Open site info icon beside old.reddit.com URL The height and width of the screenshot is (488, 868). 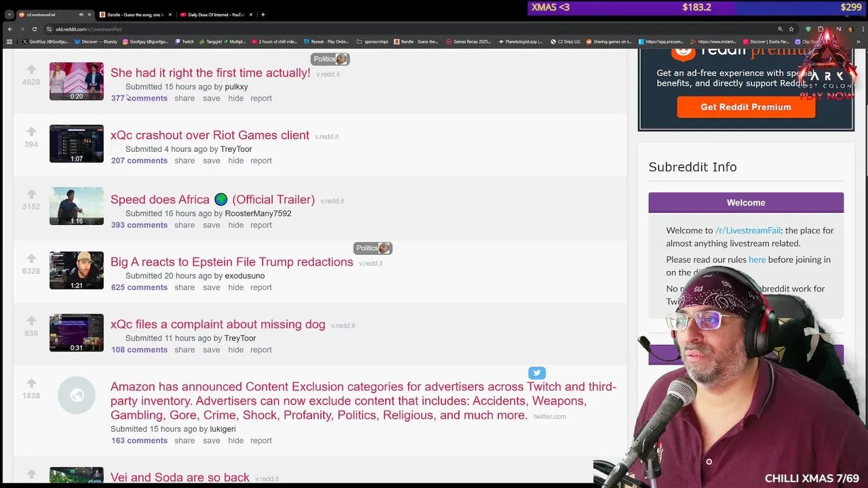pyautogui.click(x=49, y=29)
